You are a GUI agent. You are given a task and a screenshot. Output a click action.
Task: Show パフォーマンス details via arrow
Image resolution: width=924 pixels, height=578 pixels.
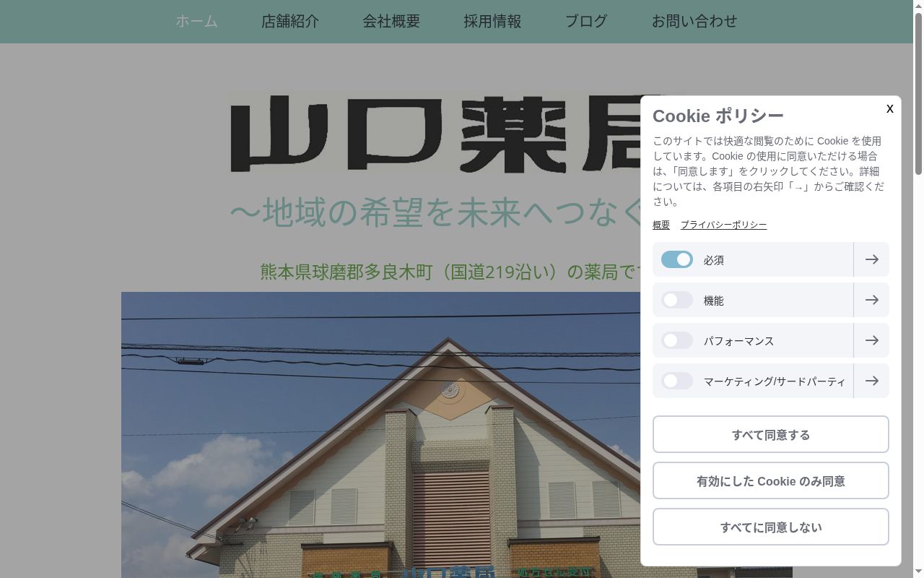point(871,340)
